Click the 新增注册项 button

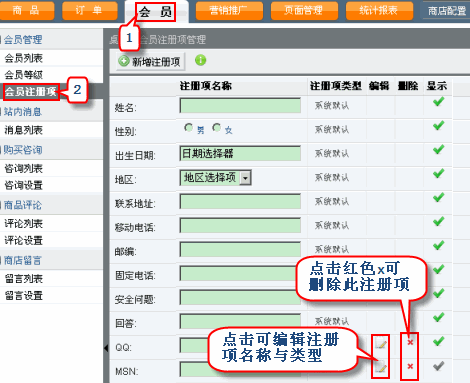click(x=150, y=61)
